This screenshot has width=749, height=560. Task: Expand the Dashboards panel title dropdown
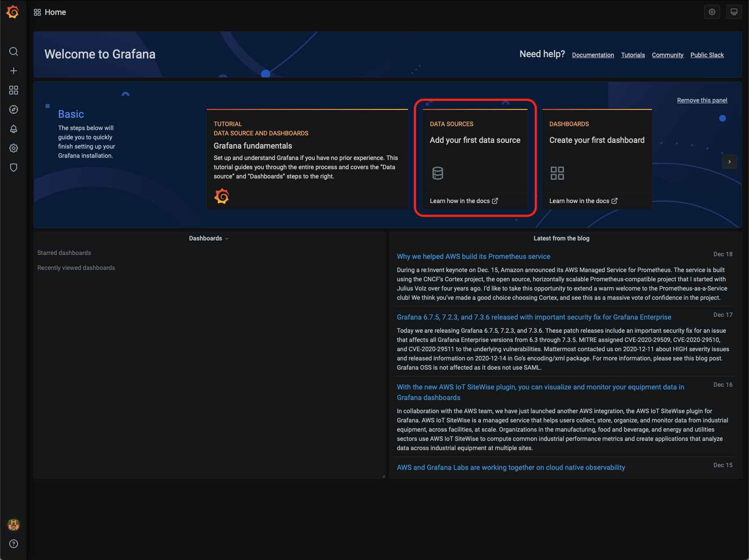209,238
